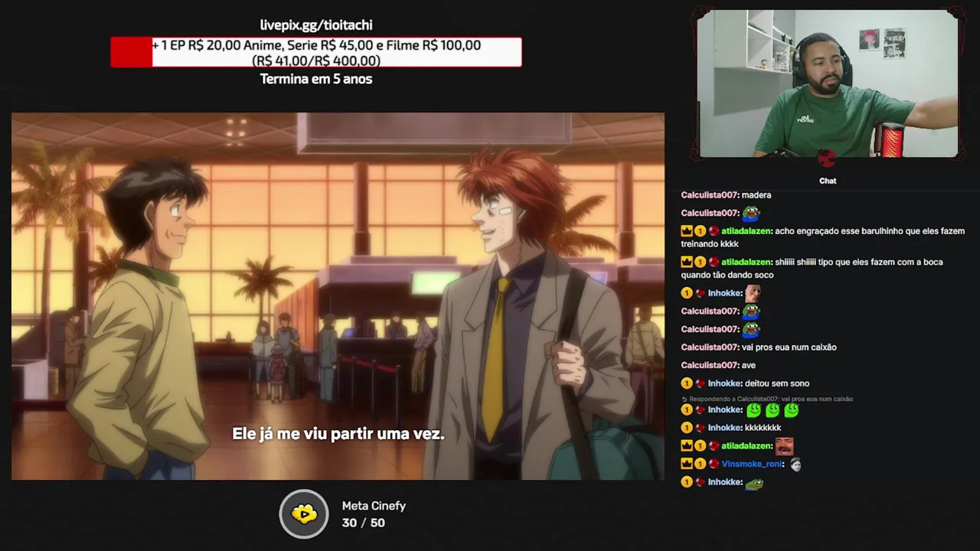This screenshot has width=980, height=551.
Task: Click the reply arrow icon before 'Respondendo a'
Action: [x=684, y=399]
